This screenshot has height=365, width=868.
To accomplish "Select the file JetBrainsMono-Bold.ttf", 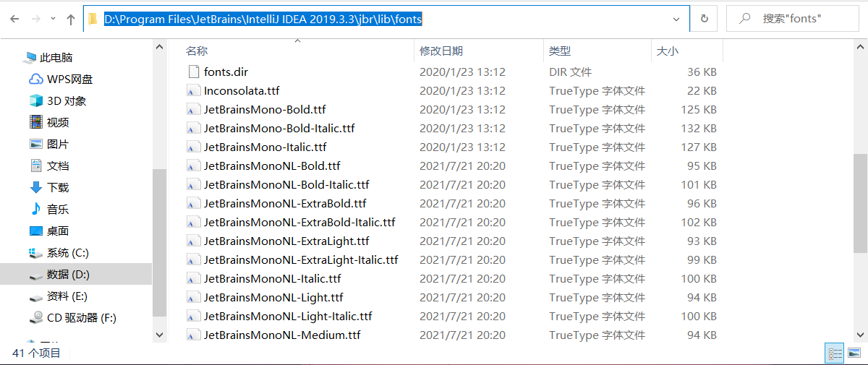I will [265, 110].
